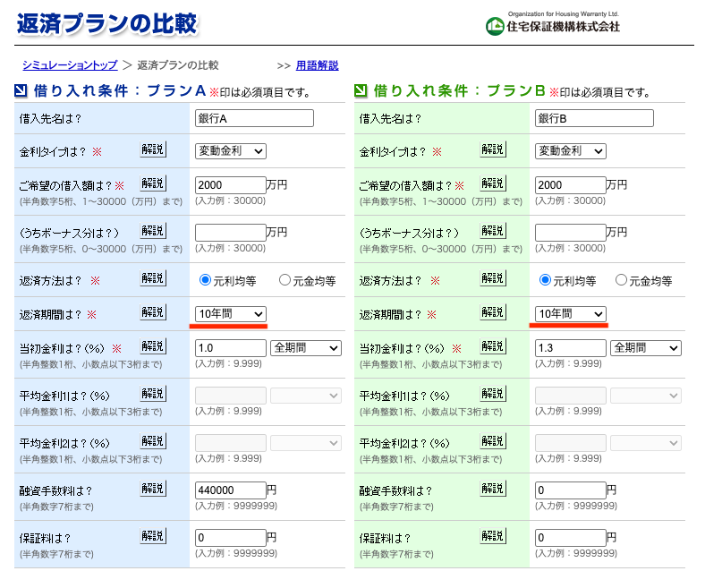
Task: Open the 解説 help for Plan B 当初金利
Action: tap(493, 346)
